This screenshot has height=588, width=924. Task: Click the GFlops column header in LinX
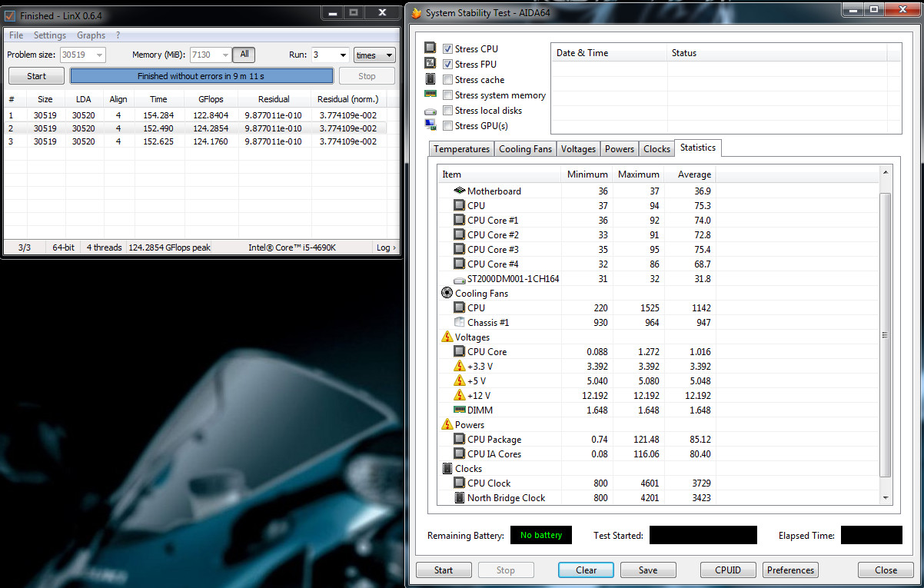[211, 99]
